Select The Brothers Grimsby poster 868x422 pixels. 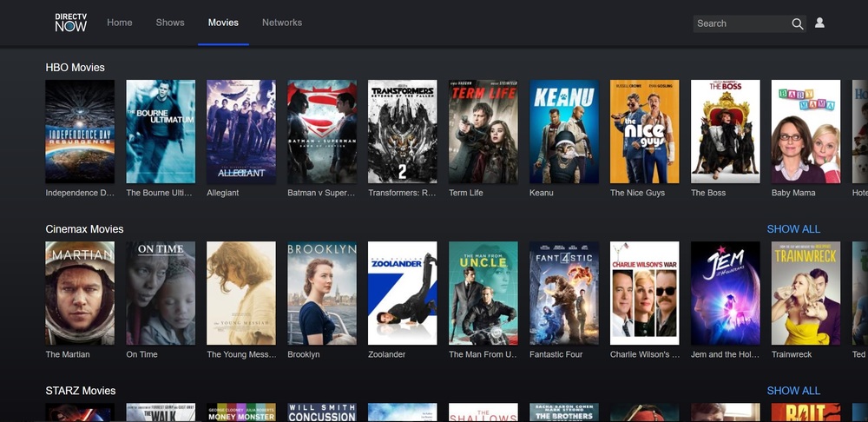pyautogui.click(x=564, y=412)
